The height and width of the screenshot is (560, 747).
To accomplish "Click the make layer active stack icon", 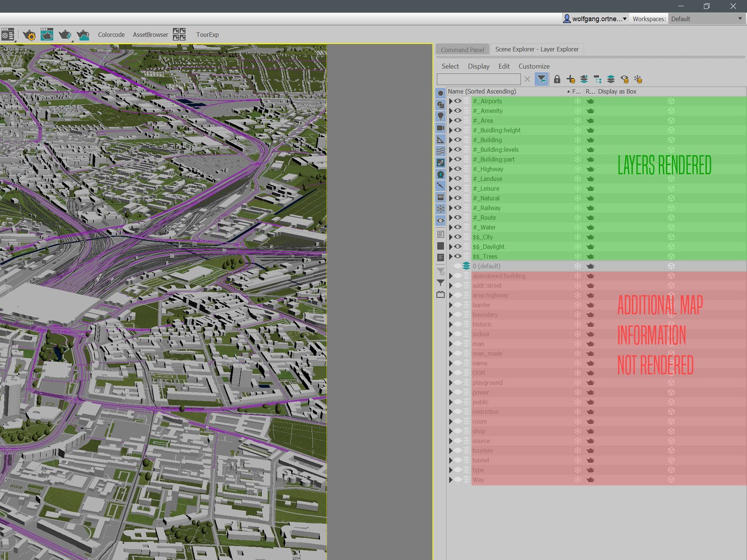I will point(611,79).
